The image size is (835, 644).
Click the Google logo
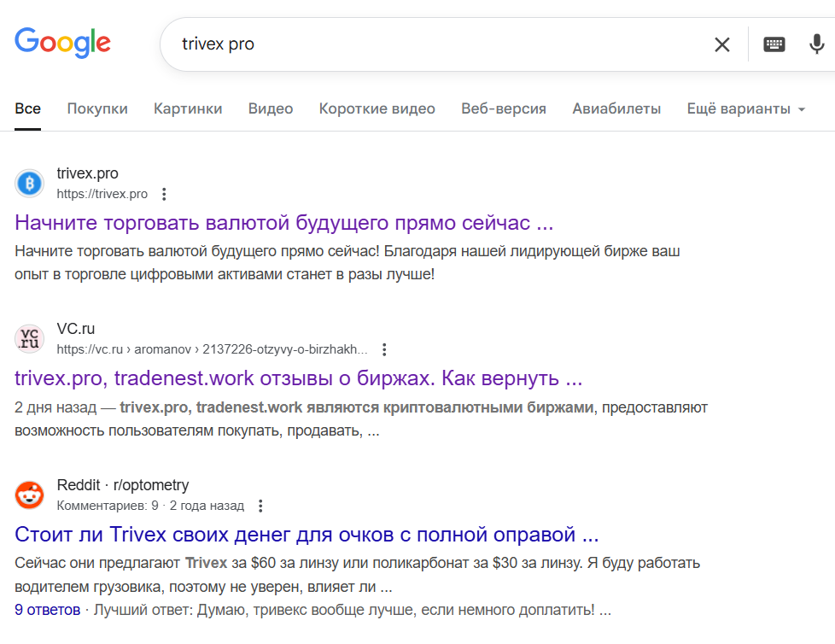click(62, 43)
